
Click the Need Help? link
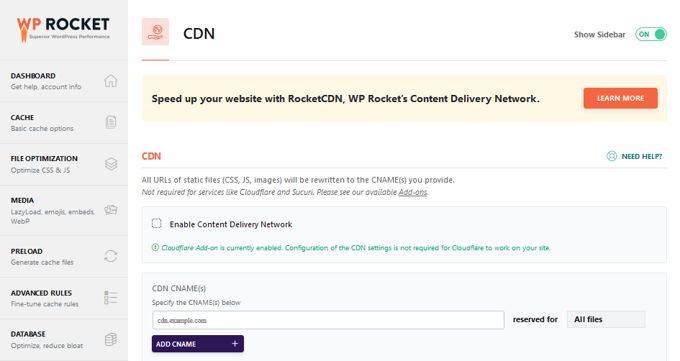tap(642, 156)
